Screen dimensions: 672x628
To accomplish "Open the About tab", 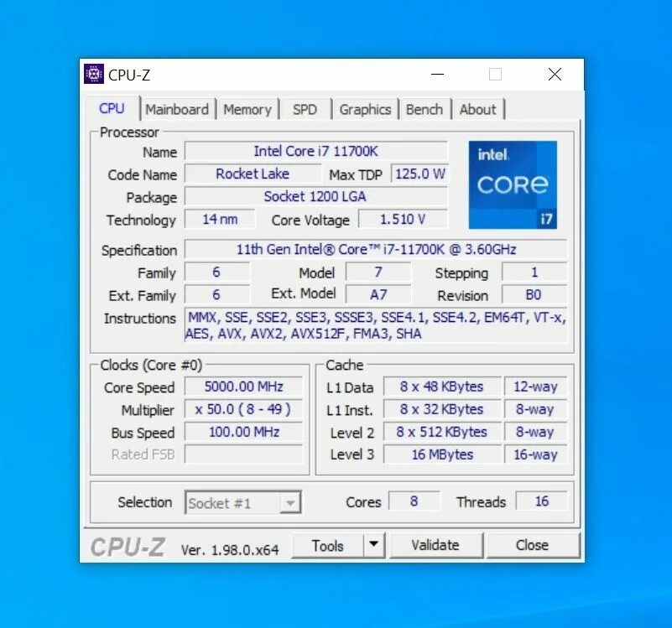I will (478, 110).
